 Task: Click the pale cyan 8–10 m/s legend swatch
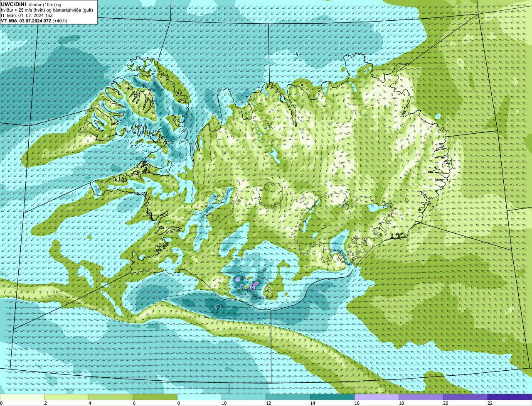[x=199, y=397]
